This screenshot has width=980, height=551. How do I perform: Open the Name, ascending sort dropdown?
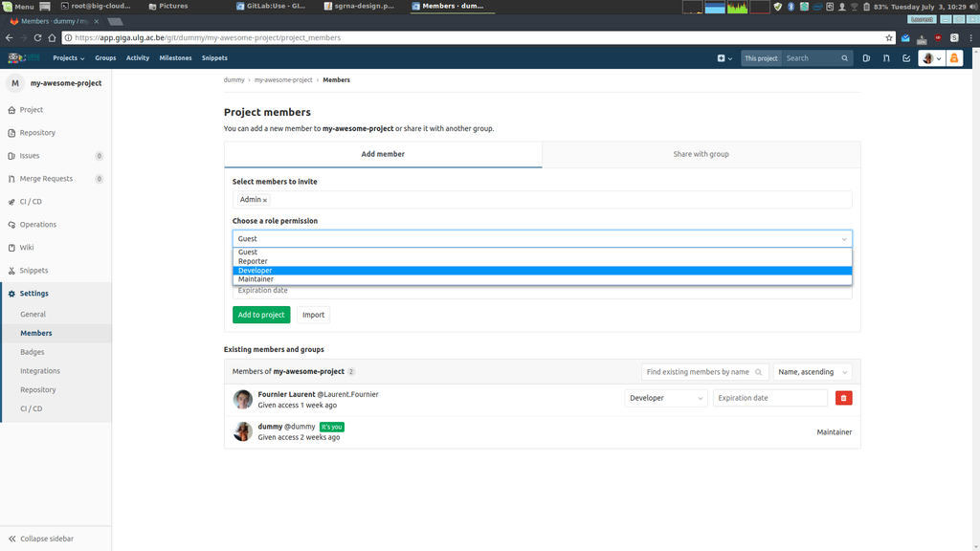click(x=813, y=372)
